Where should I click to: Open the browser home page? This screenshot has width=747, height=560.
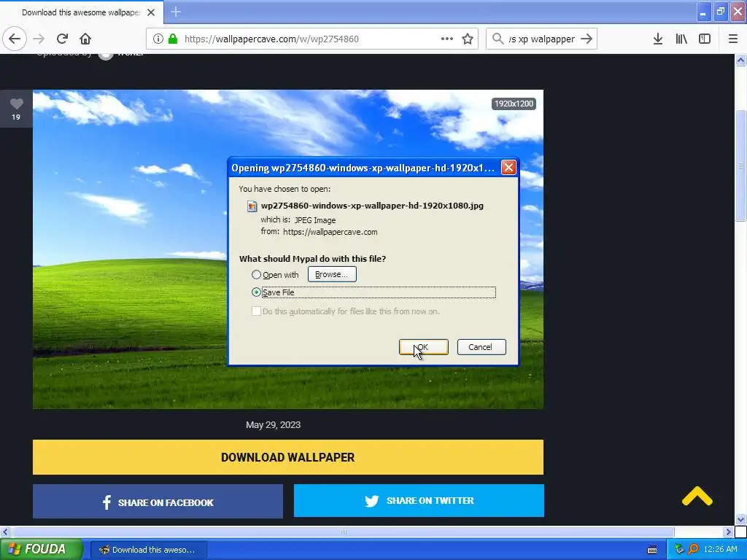tap(85, 39)
